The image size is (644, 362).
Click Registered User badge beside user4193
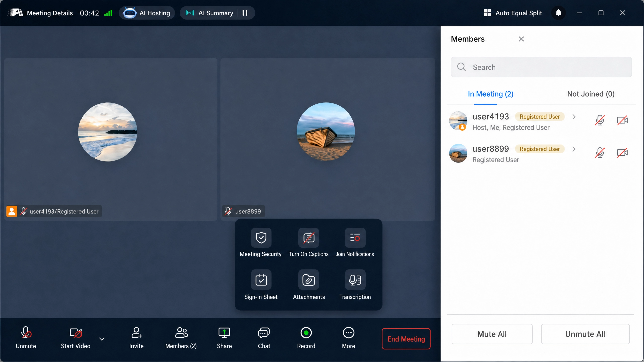tap(540, 117)
